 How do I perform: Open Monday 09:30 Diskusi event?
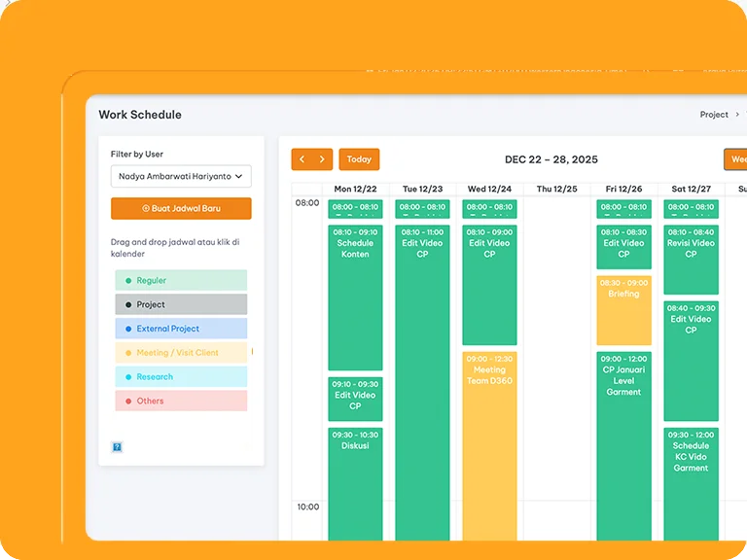coord(355,484)
